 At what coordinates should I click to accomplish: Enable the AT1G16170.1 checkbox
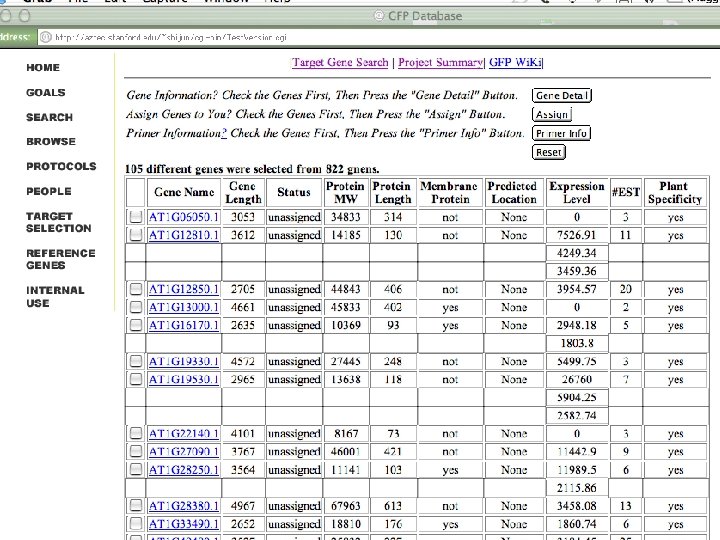135,325
